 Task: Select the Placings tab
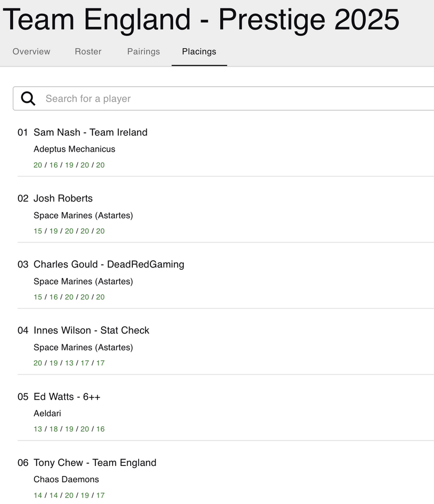pos(199,51)
